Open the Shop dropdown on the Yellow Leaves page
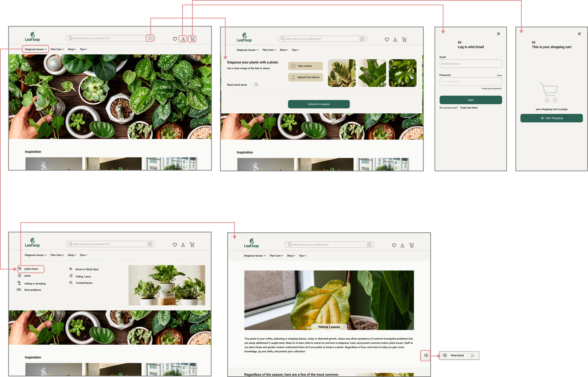Viewport: 588px width, 377px height. [291, 256]
